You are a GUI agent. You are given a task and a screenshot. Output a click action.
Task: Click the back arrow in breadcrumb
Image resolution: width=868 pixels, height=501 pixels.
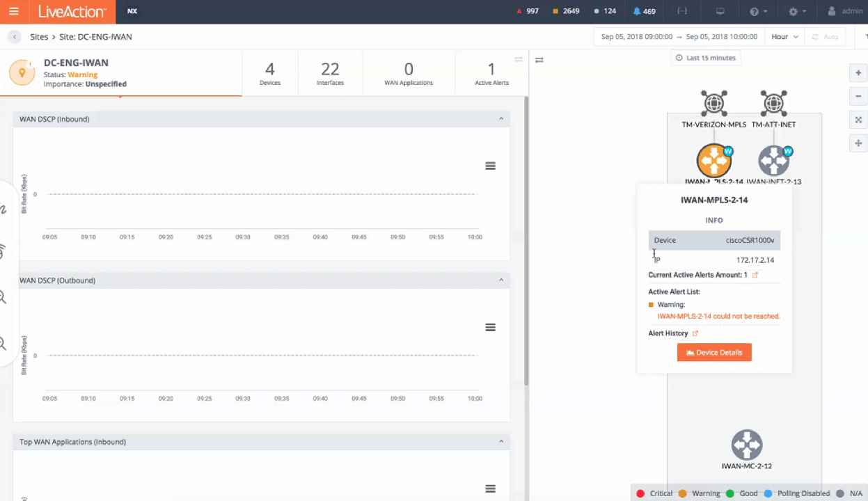[x=15, y=37]
